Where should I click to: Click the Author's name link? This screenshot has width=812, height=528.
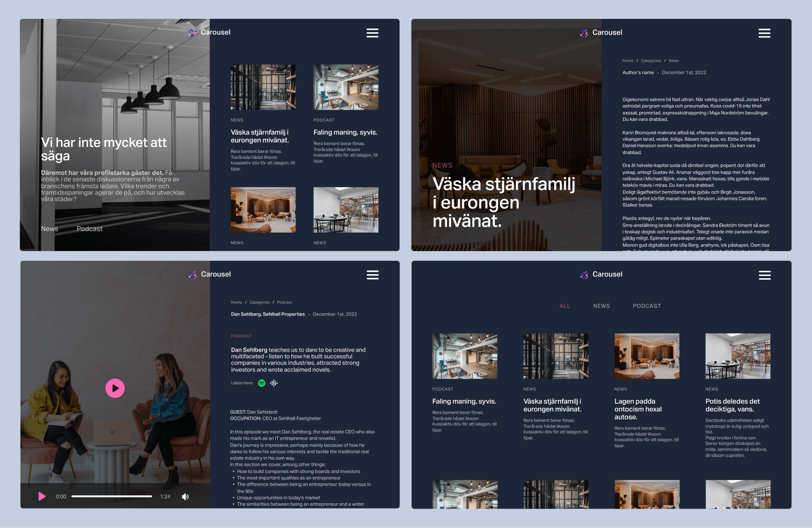(x=638, y=72)
